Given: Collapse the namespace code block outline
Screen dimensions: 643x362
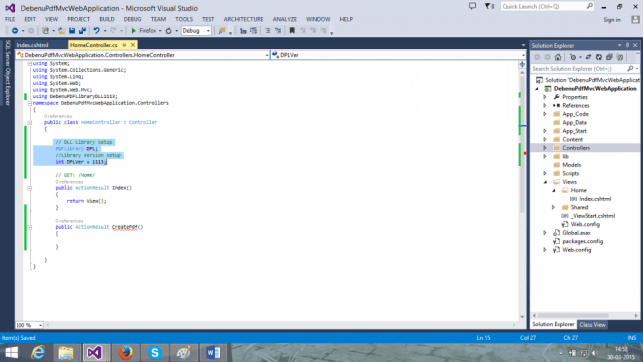Looking at the screenshot, I should (30, 103).
